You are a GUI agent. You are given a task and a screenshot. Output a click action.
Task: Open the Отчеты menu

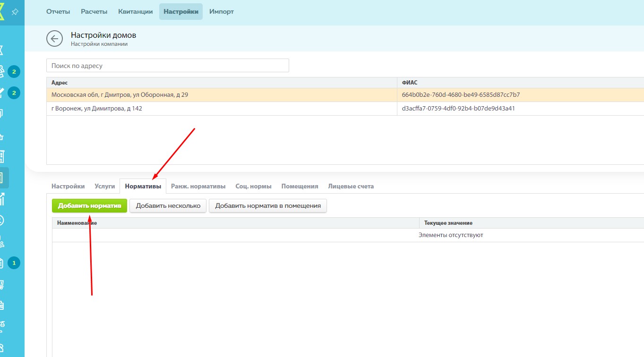[58, 11]
